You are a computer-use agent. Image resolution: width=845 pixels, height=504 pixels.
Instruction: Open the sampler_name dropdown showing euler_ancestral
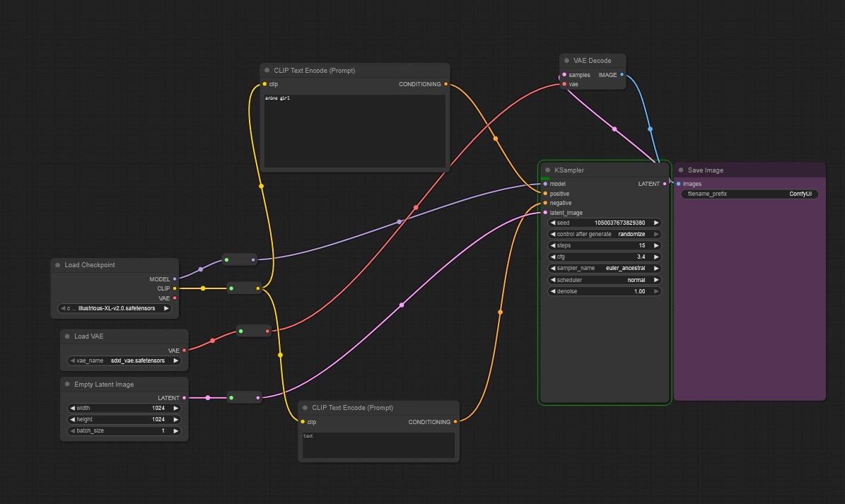(x=604, y=268)
